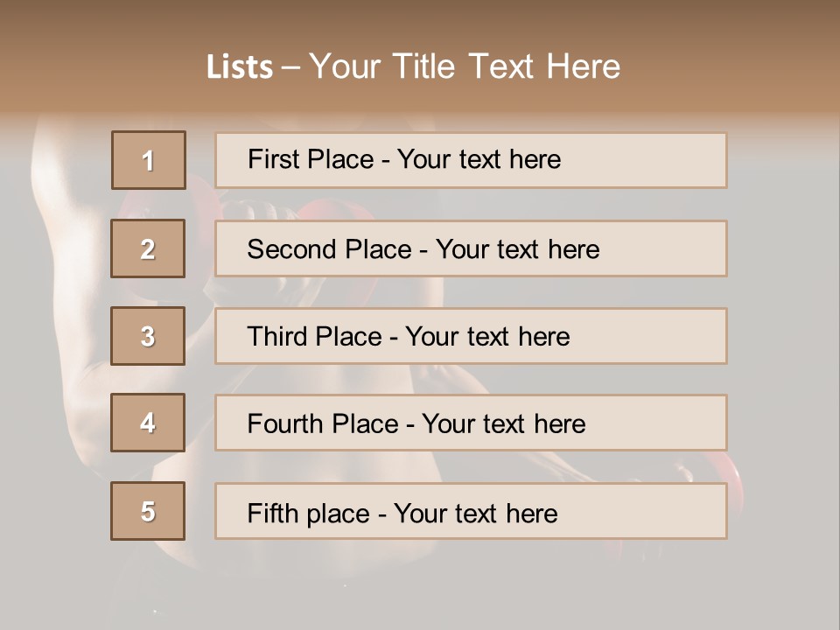Click 'Your Title Text Here' in title
The height and width of the screenshot is (630, 840).
point(465,66)
